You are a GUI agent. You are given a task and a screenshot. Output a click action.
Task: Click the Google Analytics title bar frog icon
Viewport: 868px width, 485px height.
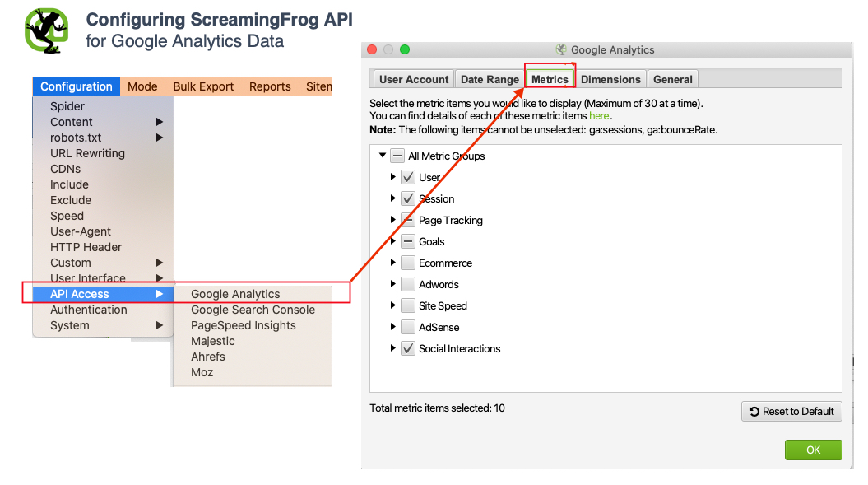[x=561, y=50]
